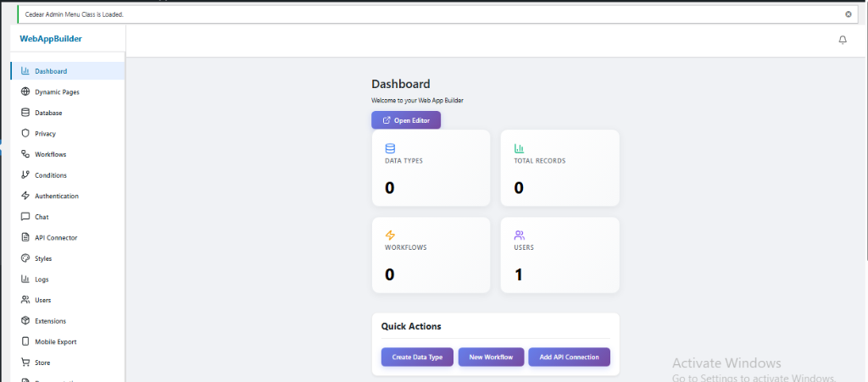Click the WORKFLOWS label on card
The image size is (868, 382).
[x=406, y=247]
